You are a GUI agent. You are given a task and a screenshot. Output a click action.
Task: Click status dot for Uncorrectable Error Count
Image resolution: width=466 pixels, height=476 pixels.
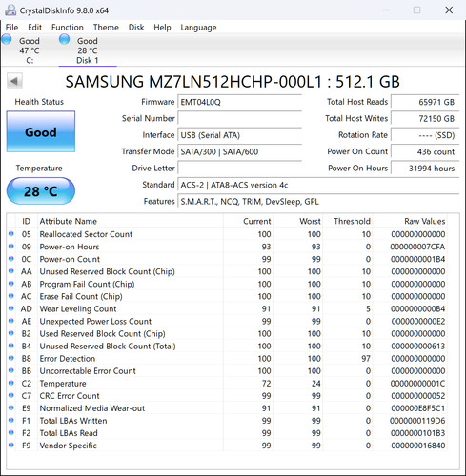tap(11, 370)
